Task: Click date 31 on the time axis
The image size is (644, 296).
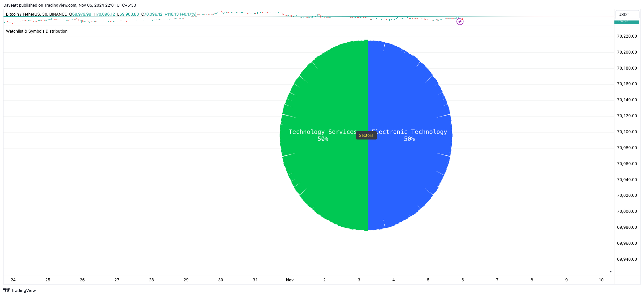Action: coord(255,280)
